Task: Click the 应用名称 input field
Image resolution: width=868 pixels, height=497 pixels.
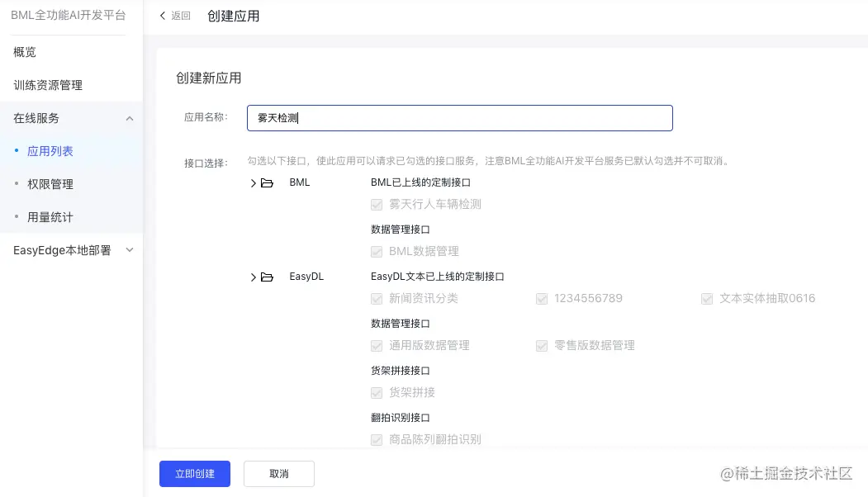Action: 460,118
